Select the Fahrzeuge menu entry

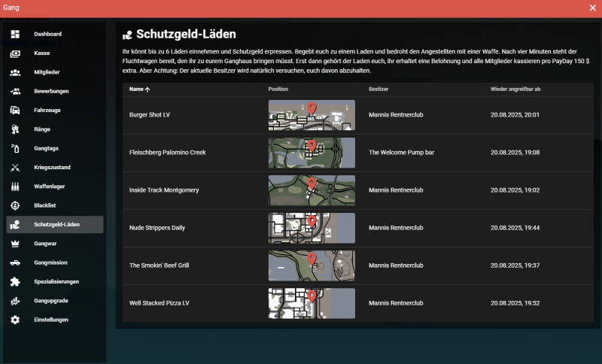[55, 111]
